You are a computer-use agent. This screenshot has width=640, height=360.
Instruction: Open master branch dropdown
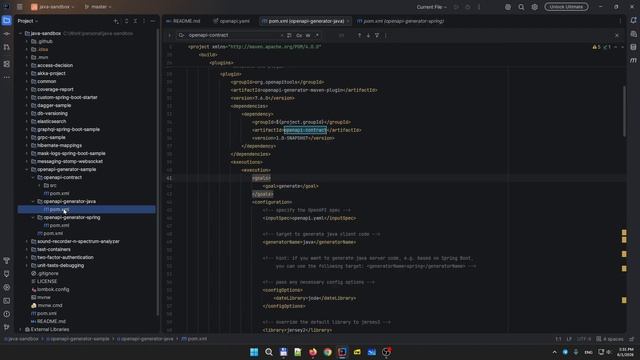(98, 7)
